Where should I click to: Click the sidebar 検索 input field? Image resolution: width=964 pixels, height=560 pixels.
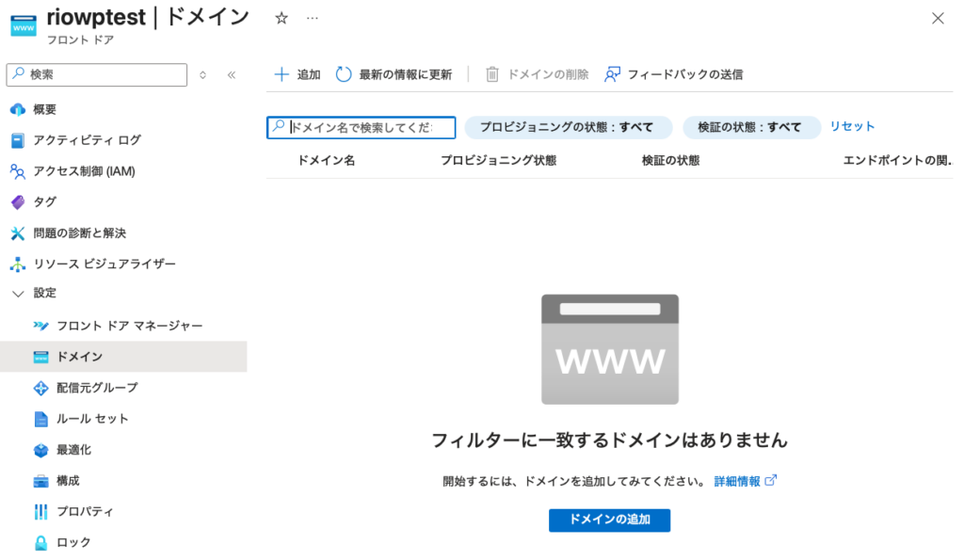97,74
